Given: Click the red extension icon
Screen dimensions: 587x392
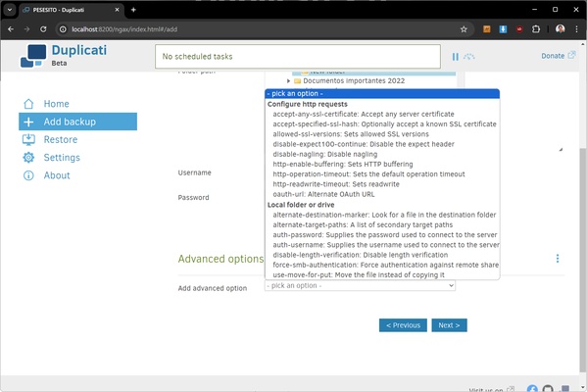Looking at the screenshot, I should [519, 29].
